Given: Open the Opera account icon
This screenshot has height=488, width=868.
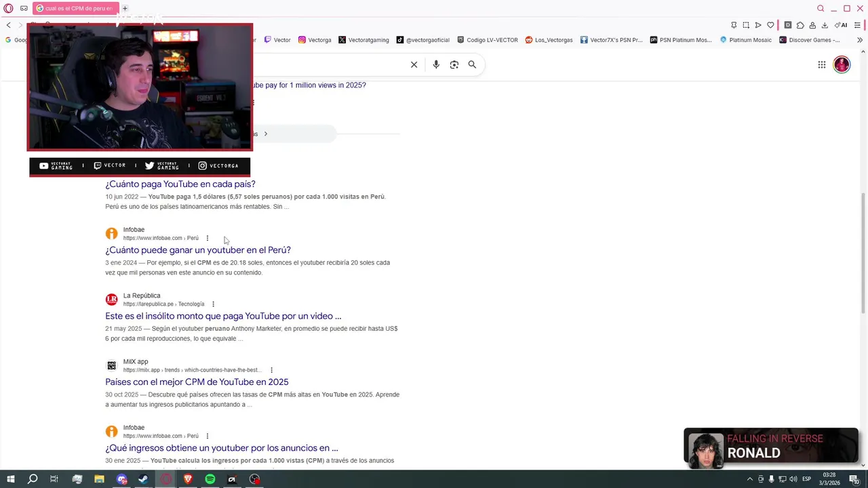Looking at the screenshot, I should 812,25.
